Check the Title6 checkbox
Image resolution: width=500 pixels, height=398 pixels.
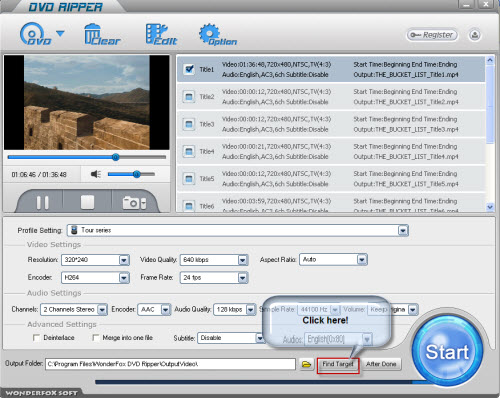point(189,206)
